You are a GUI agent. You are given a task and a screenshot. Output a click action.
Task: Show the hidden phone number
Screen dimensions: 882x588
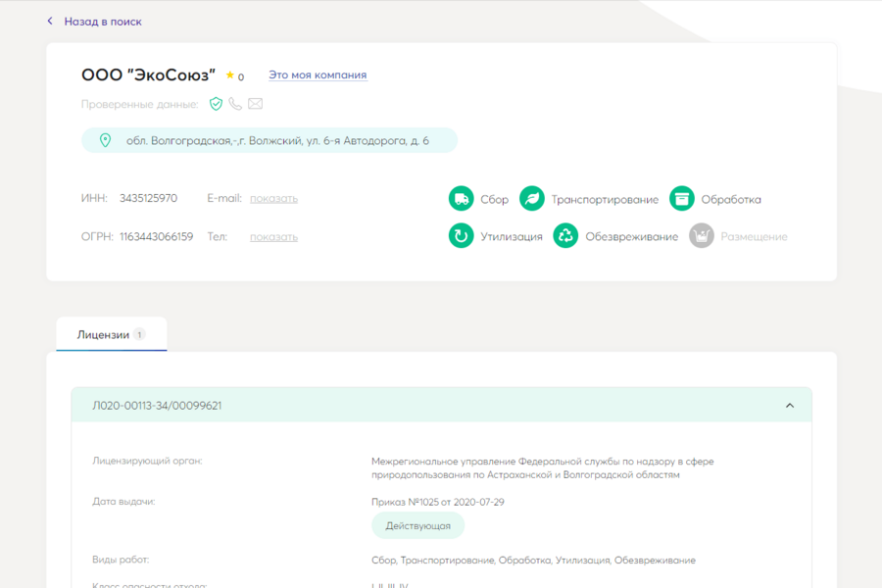(x=274, y=237)
